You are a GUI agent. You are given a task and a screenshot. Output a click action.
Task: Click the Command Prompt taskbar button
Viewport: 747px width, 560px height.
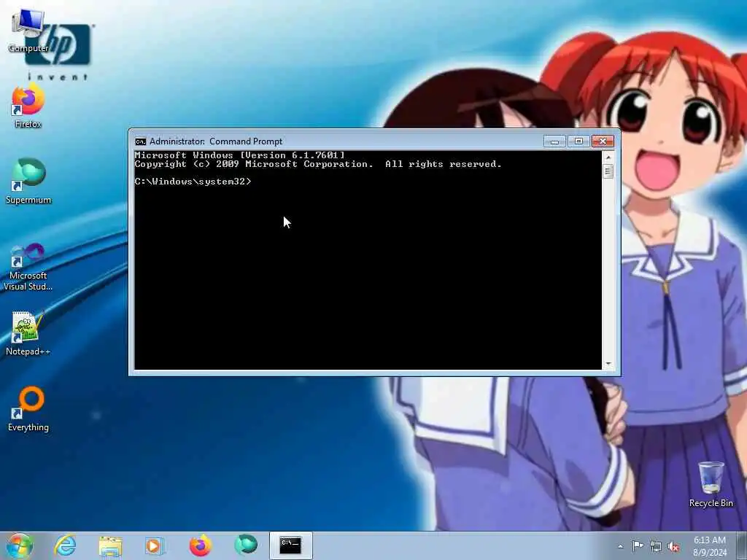click(290, 545)
